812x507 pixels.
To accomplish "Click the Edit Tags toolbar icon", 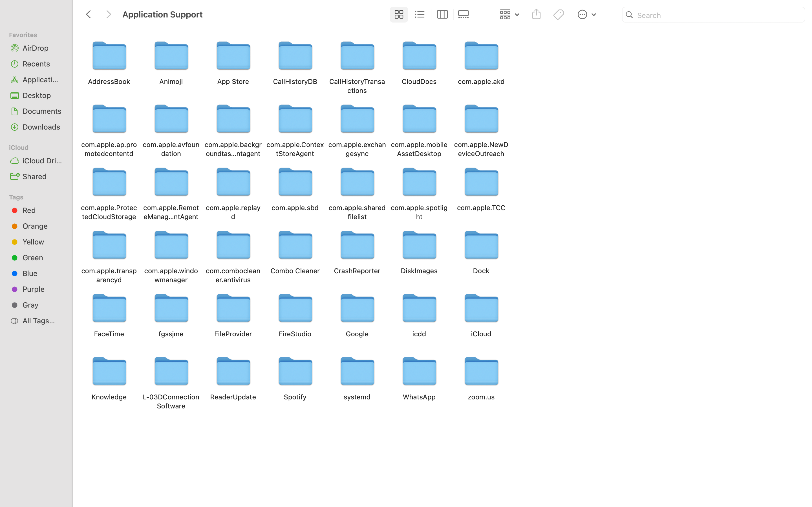I will click(x=559, y=14).
